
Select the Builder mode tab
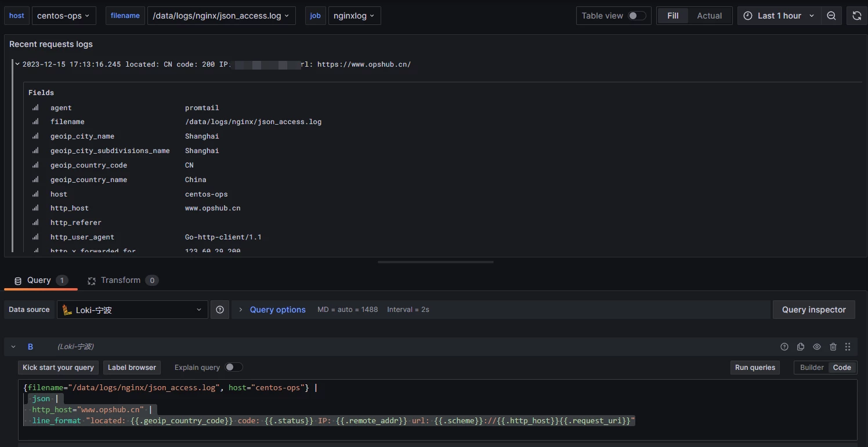pos(811,367)
